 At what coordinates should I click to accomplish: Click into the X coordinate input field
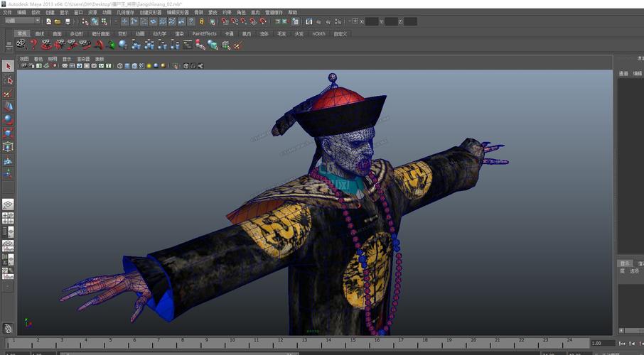point(372,21)
